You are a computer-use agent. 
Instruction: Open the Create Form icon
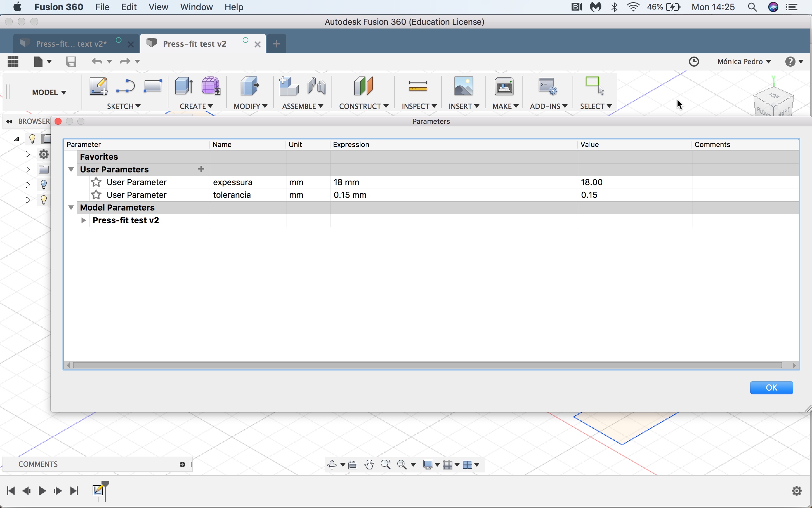211,86
